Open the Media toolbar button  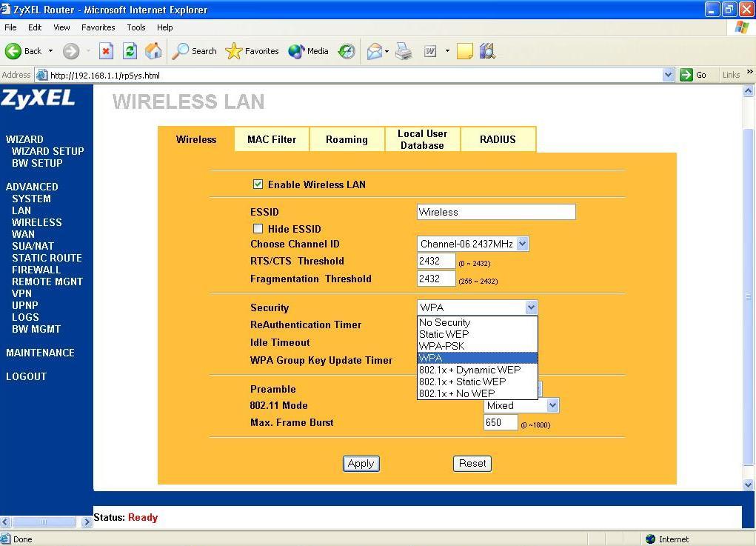308,50
